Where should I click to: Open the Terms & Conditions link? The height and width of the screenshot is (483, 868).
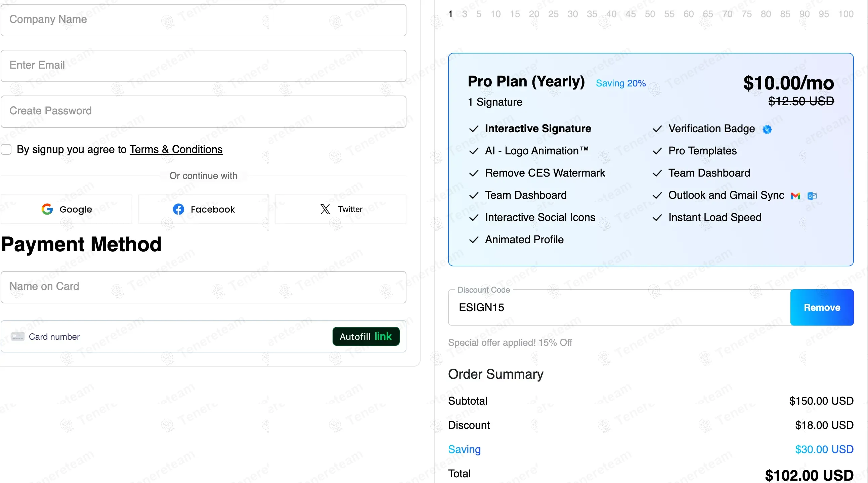[x=176, y=149]
